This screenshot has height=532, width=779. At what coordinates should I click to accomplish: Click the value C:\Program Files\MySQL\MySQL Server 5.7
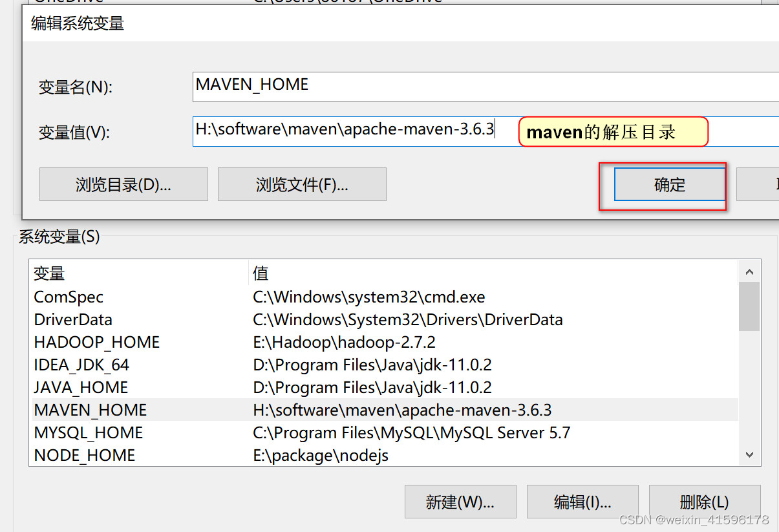[x=412, y=432]
